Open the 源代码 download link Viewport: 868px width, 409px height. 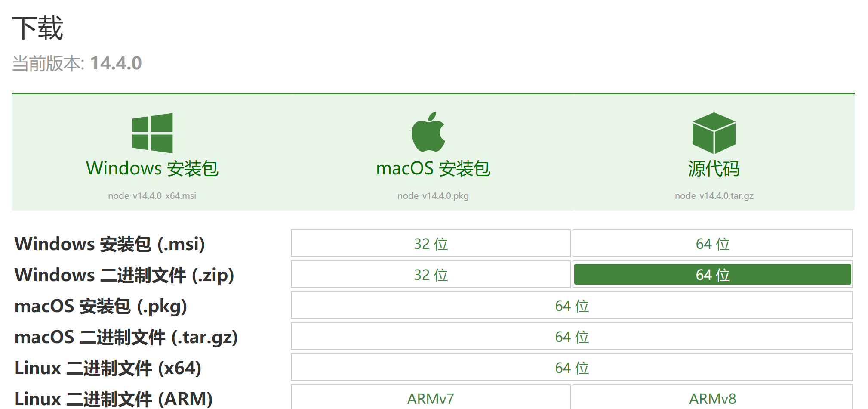pos(714,168)
